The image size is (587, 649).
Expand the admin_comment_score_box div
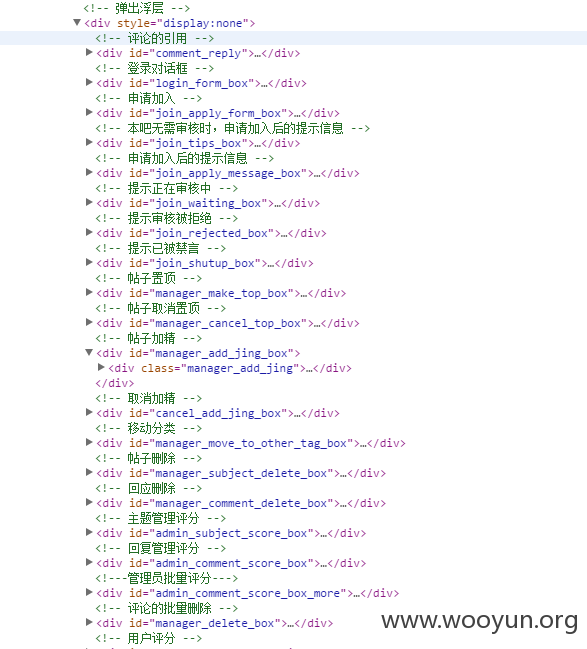click(89, 562)
